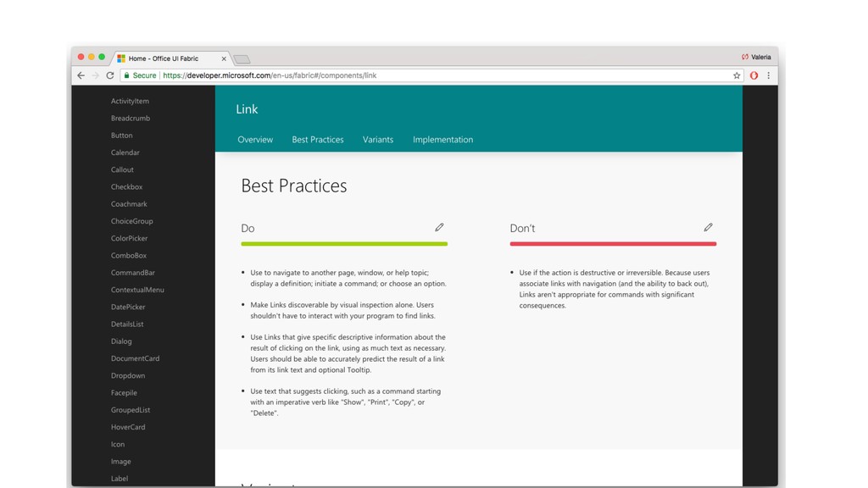Image resolution: width=868 pixels, height=488 pixels.
Task: Open Checkbox component page
Action: pyautogui.click(x=126, y=187)
